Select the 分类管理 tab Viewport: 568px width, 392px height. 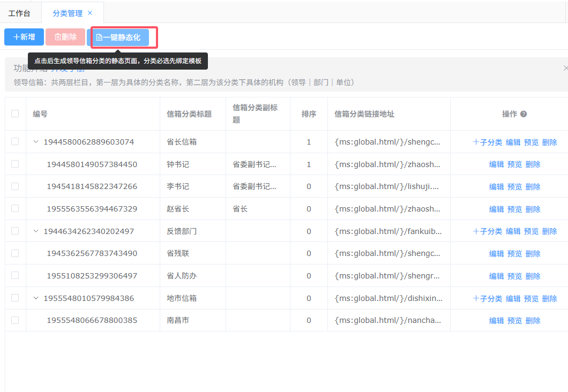(68, 13)
